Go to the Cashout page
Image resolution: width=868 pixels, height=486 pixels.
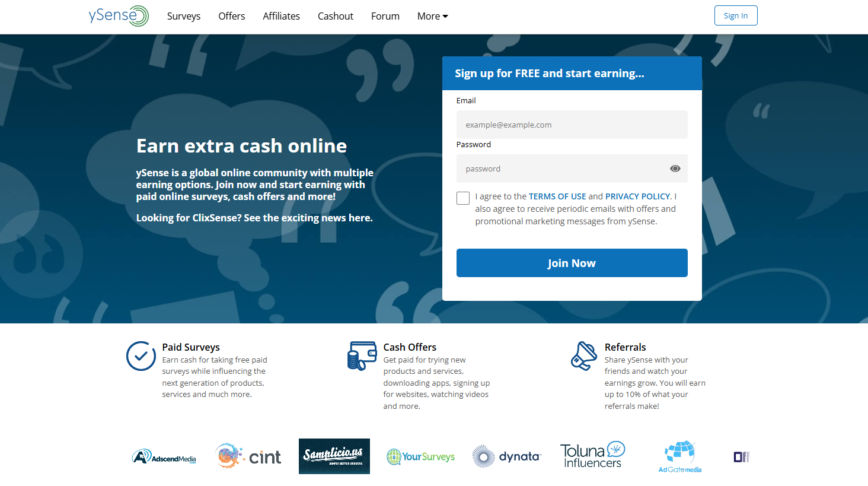335,16
